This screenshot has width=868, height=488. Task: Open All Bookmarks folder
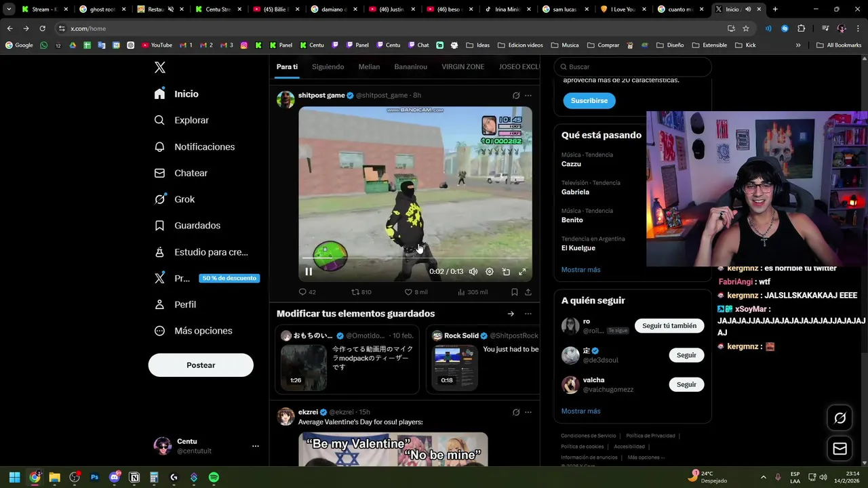tap(839, 45)
